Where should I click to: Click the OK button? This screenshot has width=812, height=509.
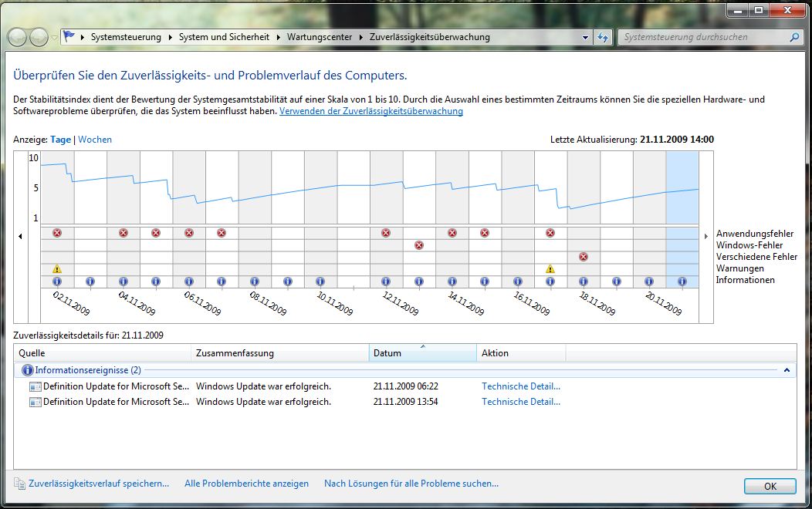click(770, 486)
